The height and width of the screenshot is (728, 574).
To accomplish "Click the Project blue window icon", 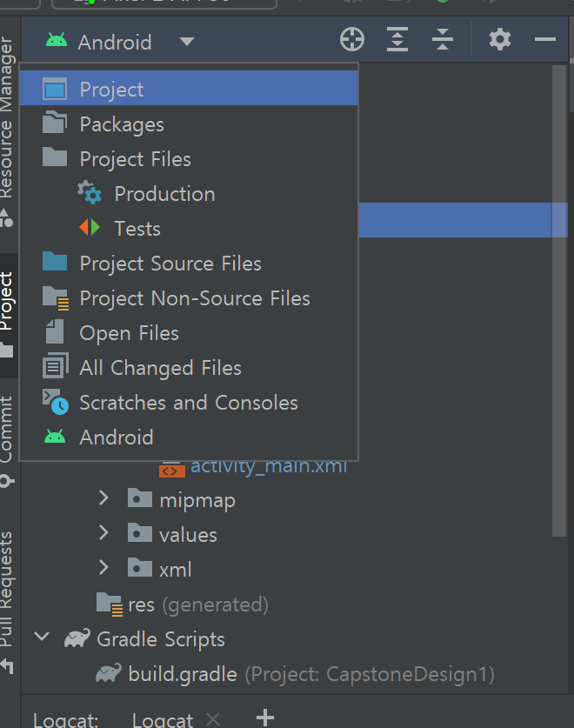I will click(x=55, y=89).
